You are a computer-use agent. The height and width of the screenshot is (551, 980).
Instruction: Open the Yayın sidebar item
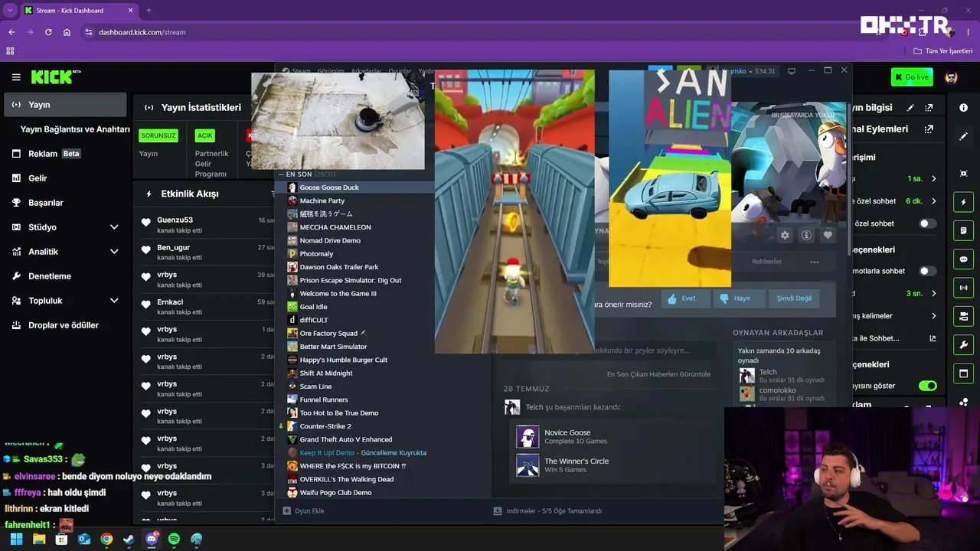[x=65, y=105]
